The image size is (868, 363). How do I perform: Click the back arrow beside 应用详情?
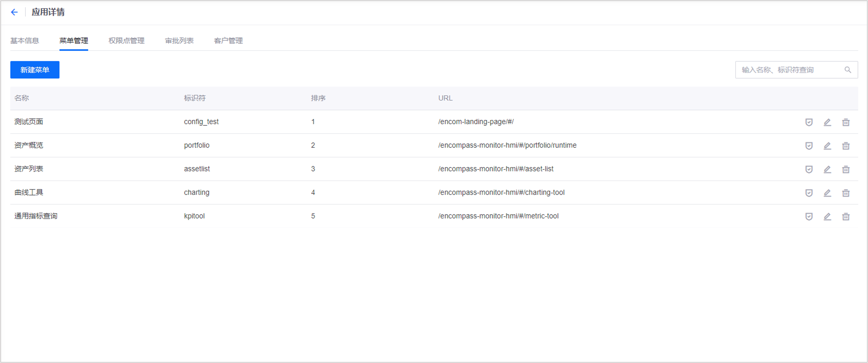coord(14,12)
